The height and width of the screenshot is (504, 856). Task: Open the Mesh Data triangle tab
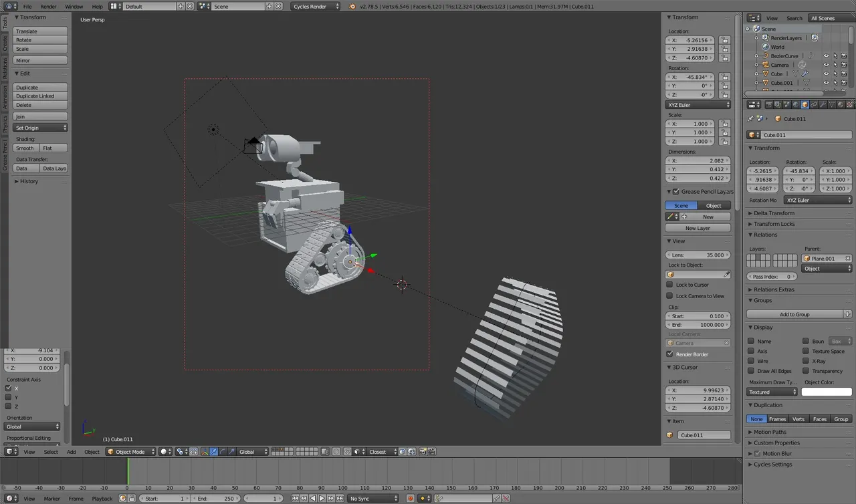832,105
